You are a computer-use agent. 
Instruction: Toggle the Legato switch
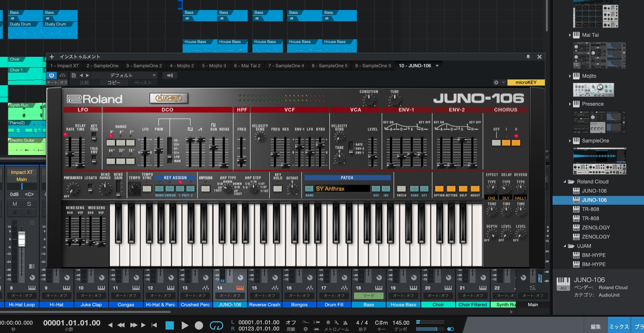(x=91, y=189)
